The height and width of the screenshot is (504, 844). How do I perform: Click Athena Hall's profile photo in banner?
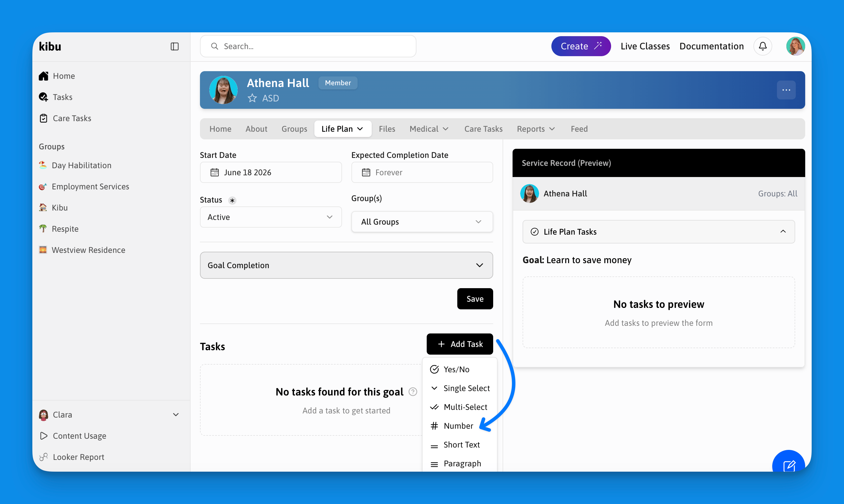click(x=223, y=90)
